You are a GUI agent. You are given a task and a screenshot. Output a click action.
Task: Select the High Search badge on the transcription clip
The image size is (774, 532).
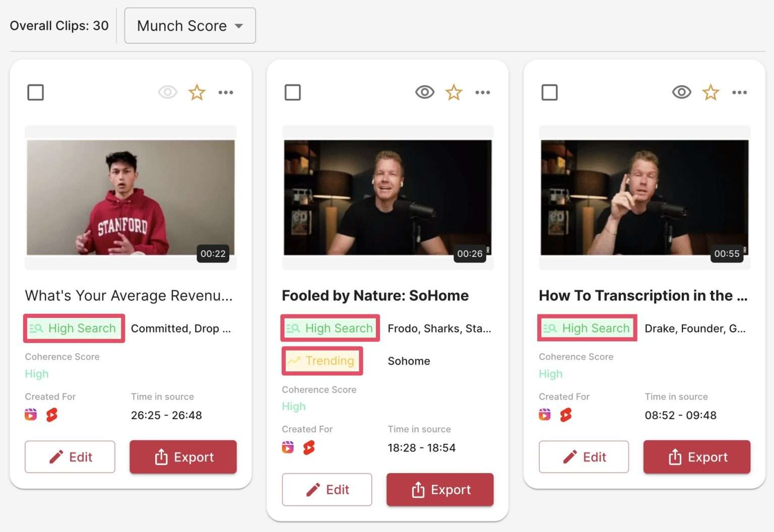pos(587,328)
